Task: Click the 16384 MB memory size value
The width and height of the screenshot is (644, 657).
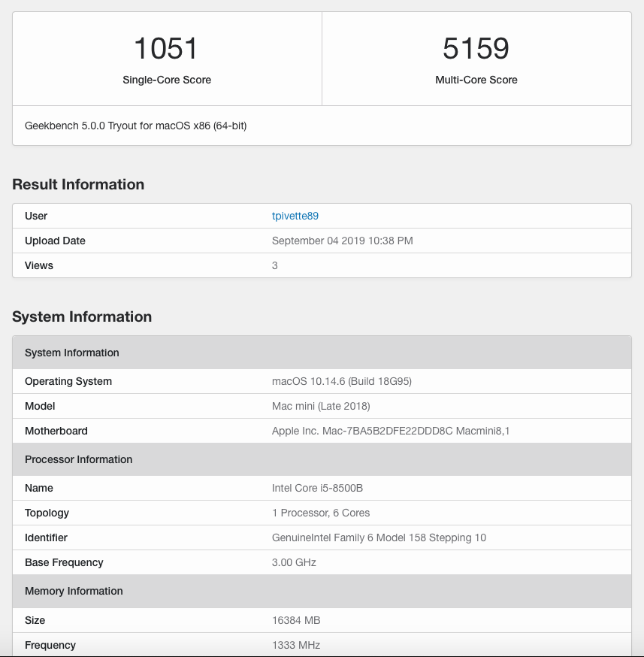Action: pyautogui.click(x=296, y=620)
